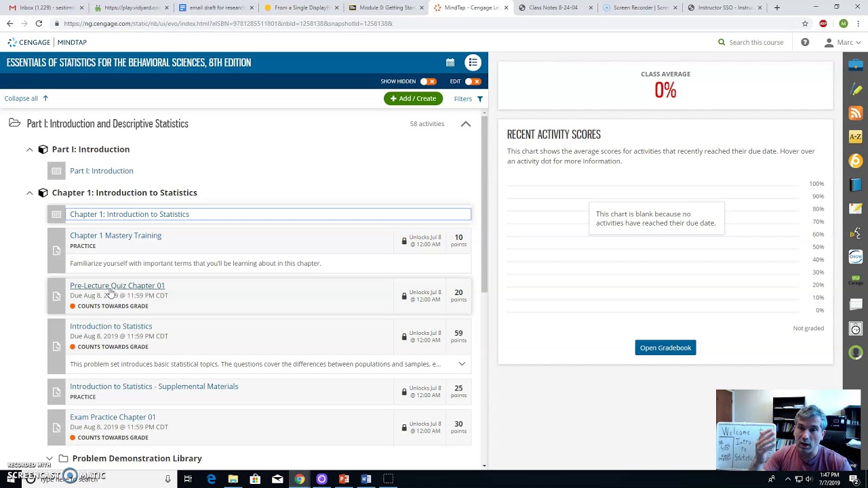Click the Open Gradebook button
Screen dimensions: 868x488
point(665,348)
